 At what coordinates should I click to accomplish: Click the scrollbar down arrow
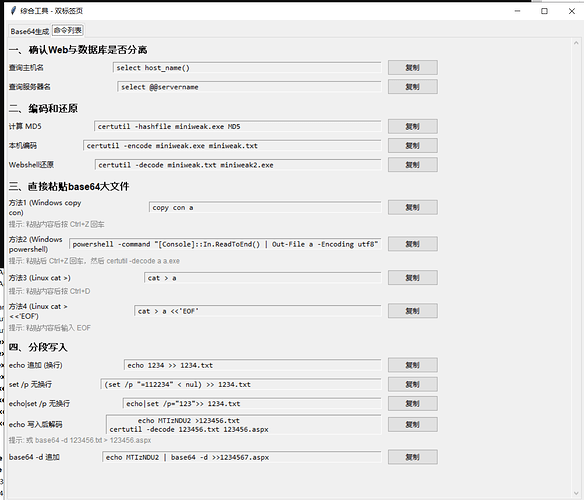click(576, 494)
